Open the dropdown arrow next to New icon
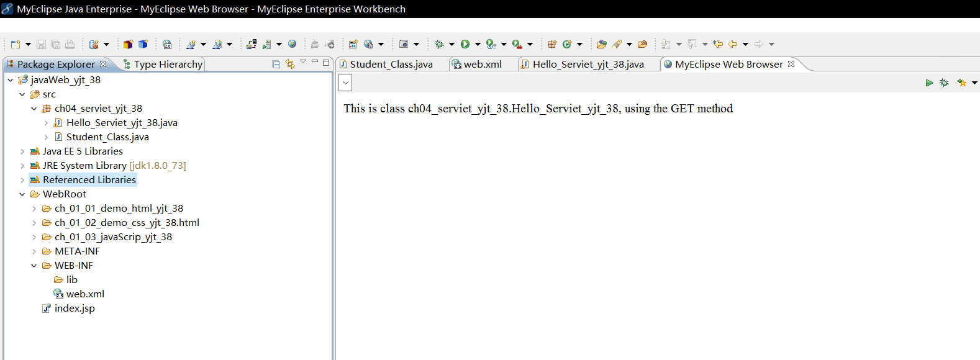This screenshot has width=980, height=360. click(x=28, y=44)
